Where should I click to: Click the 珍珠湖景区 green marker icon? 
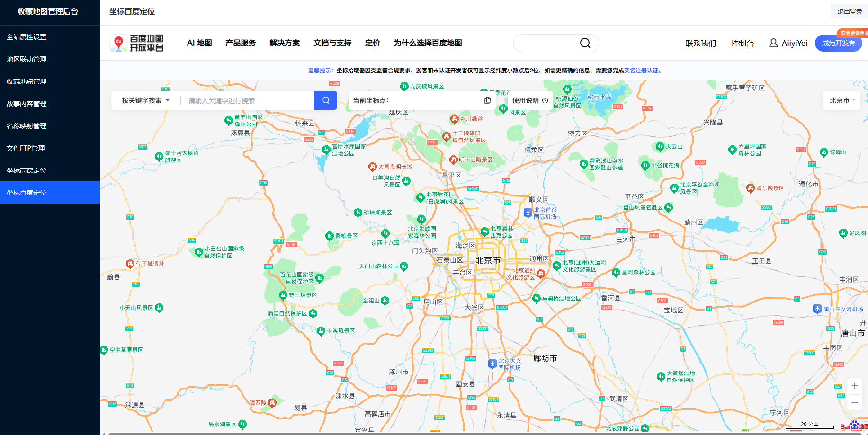(358, 213)
